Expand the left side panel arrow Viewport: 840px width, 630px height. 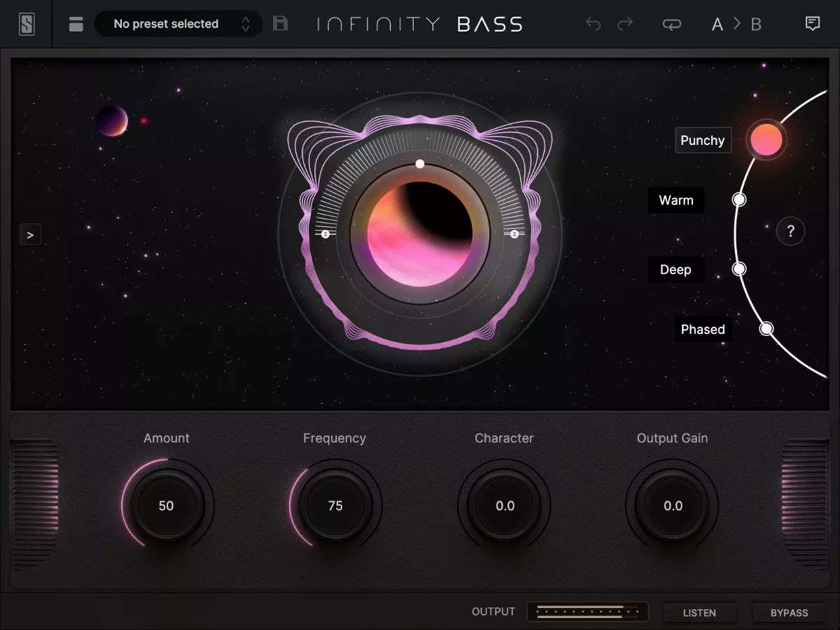[30, 234]
